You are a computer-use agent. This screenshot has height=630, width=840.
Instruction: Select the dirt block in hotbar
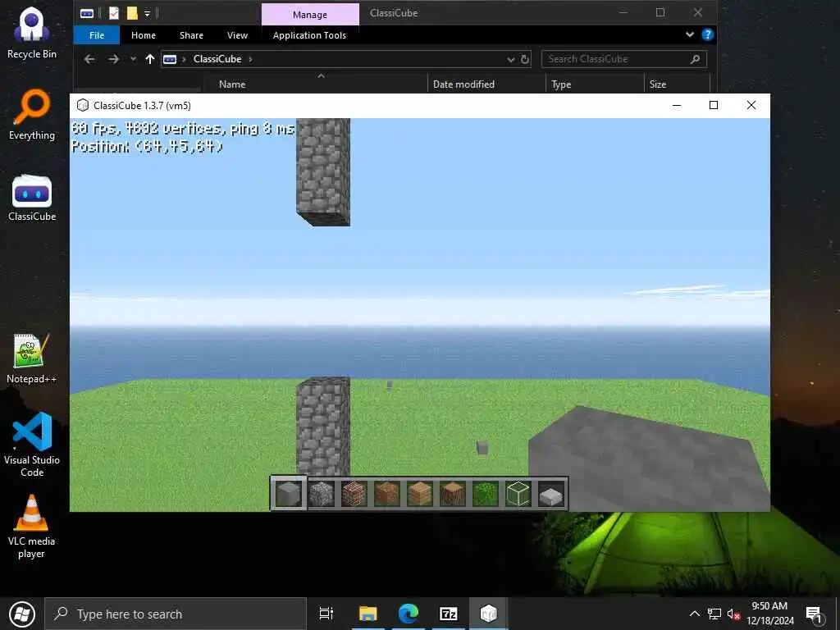coord(387,493)
